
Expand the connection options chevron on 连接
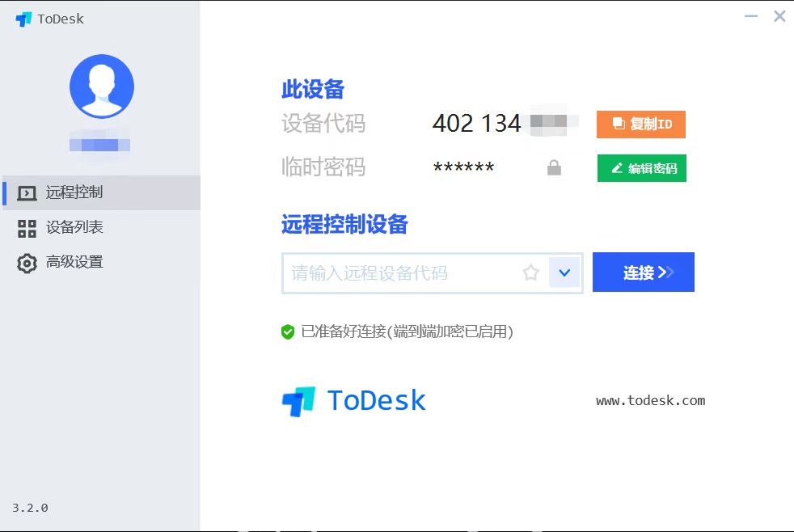point(665,272)
